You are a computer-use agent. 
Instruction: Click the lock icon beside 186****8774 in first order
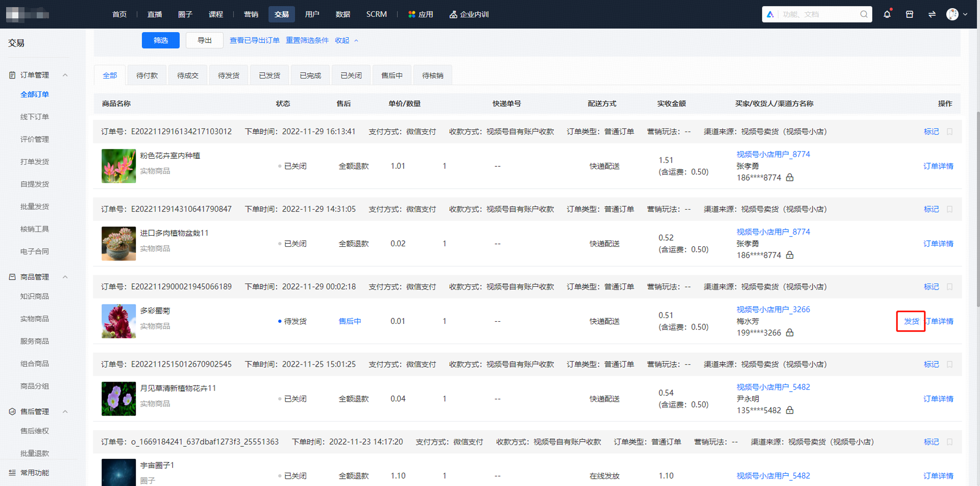coord(790,177)
